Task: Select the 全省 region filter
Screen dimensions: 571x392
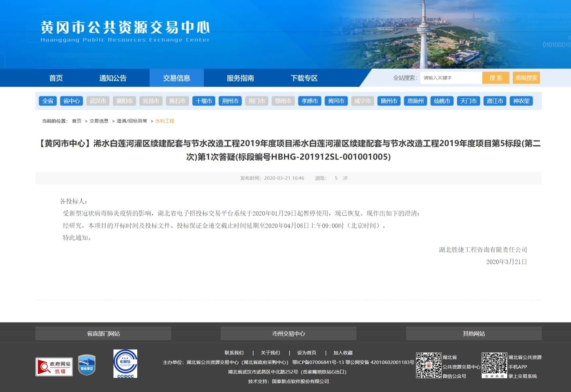Action: click(48, 101)
